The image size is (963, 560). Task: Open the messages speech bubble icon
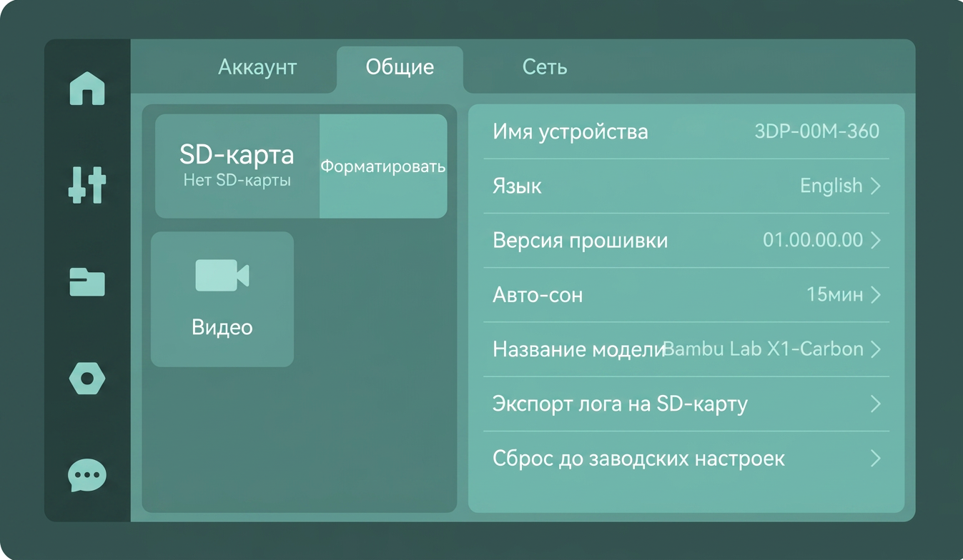[87, 476]
